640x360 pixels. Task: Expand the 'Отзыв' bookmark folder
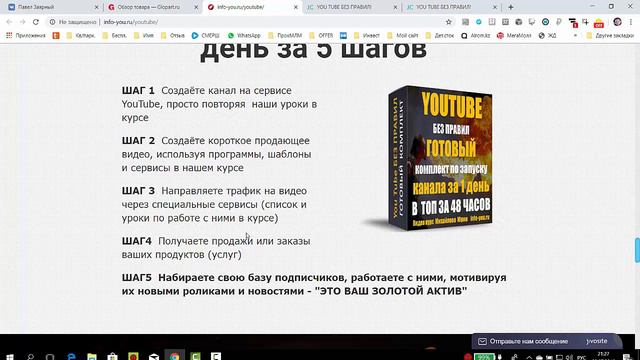pos(173,36)
